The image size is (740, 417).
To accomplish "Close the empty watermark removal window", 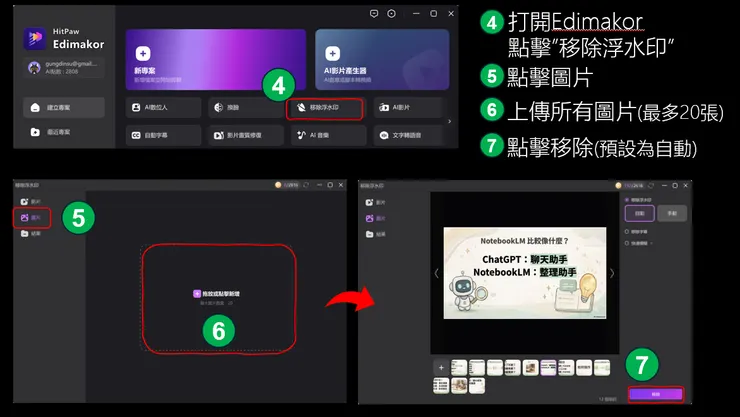I will click(341, 185).
